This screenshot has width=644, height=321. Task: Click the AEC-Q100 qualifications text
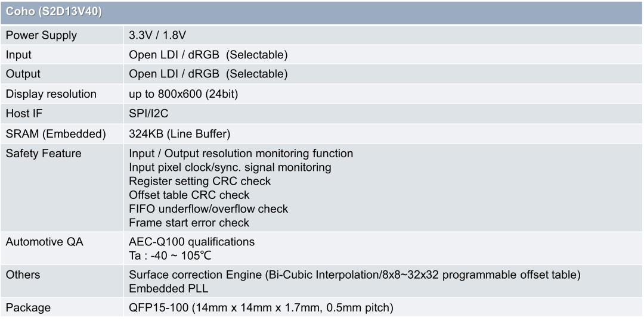(x=191, y=242)
